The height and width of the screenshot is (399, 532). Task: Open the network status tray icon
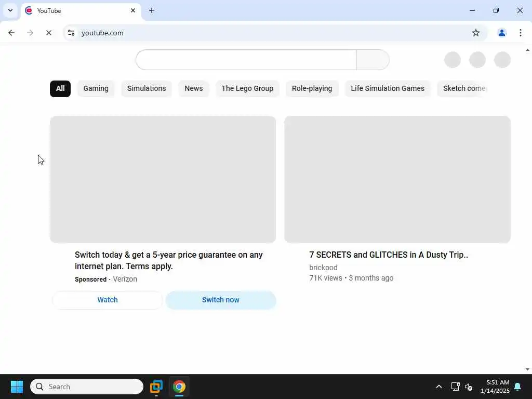click(455, 387)
